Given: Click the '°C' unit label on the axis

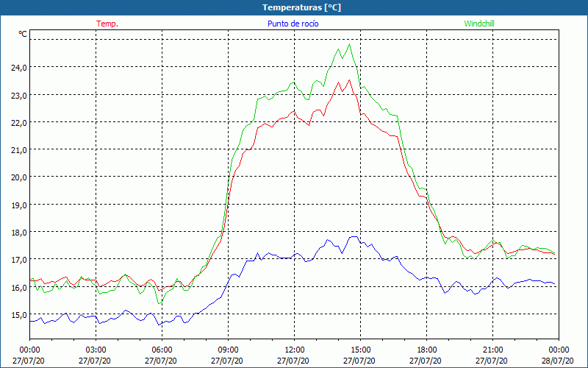Looking at the screenshot, I should click(x=23, y=34).
